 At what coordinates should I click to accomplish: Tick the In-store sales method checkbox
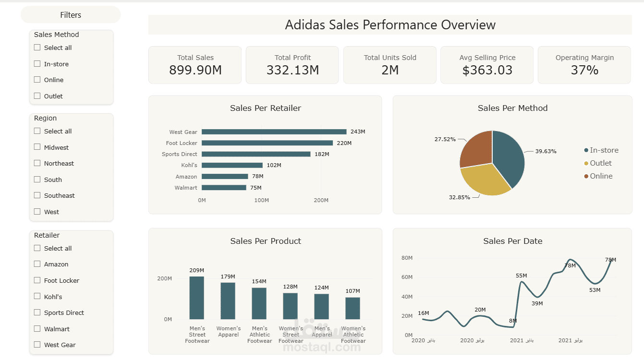(37, 64)
